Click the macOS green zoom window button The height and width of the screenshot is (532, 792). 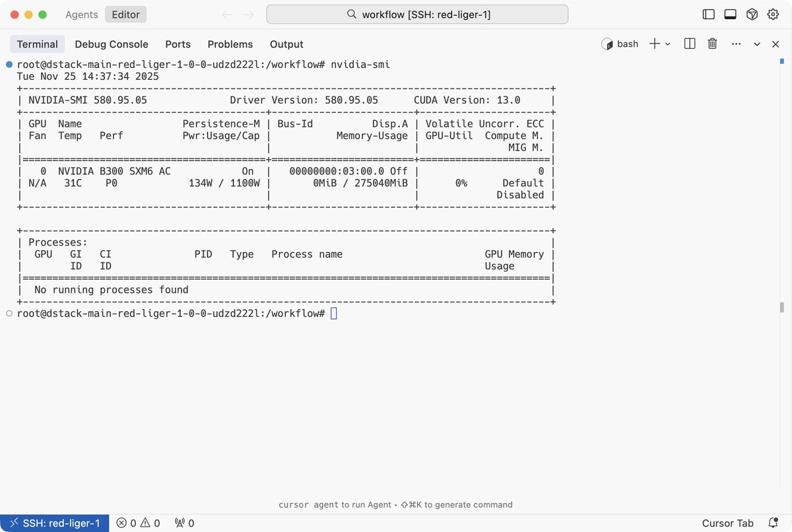click(43, 15)
